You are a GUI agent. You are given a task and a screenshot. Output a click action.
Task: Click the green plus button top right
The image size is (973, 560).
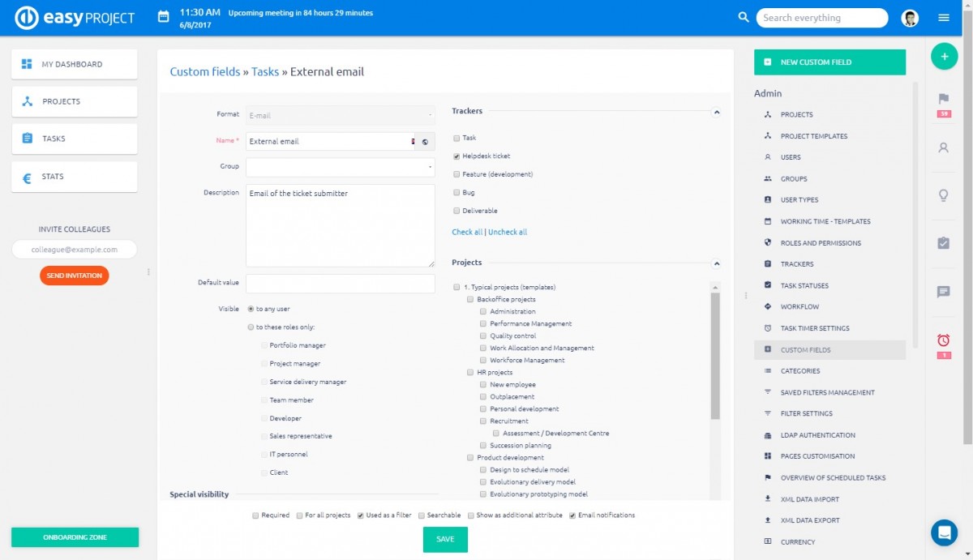(x=944, y=56)
